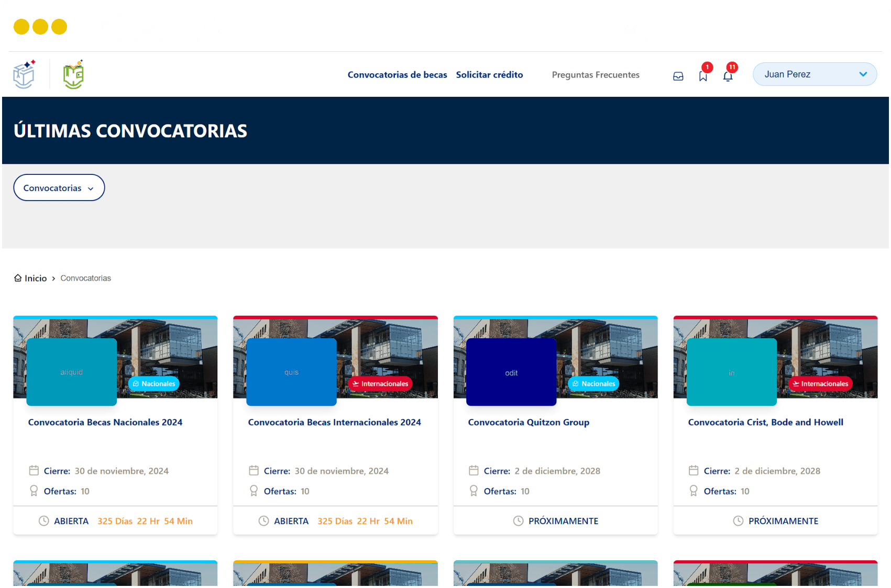Screen dimensions: 891x588
Task: Click calendar icon on Becas Nacionales 2024 card
Action: point(34,471)
